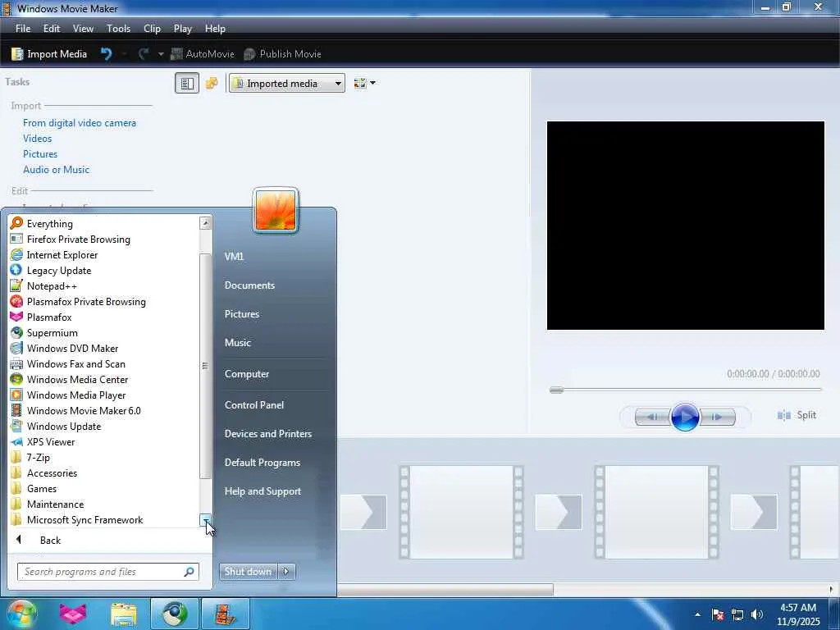Launch XPS Viewer

point(104,441)
